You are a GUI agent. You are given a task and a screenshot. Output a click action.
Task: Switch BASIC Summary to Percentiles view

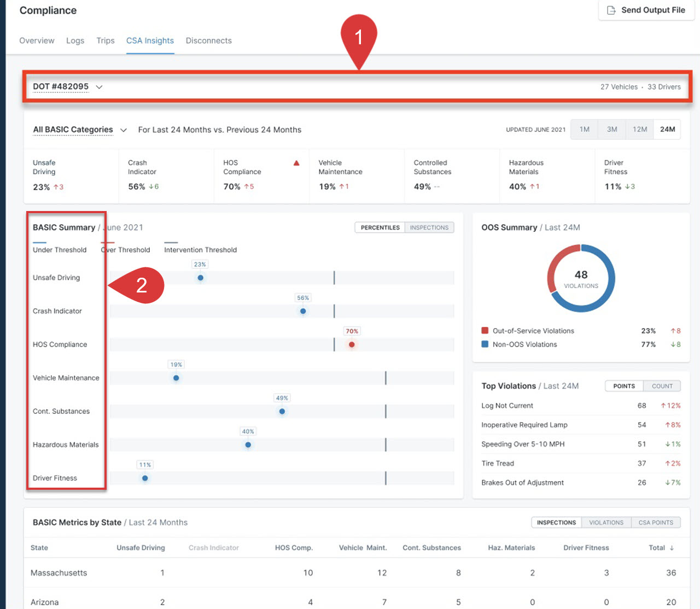pos(380,227)
